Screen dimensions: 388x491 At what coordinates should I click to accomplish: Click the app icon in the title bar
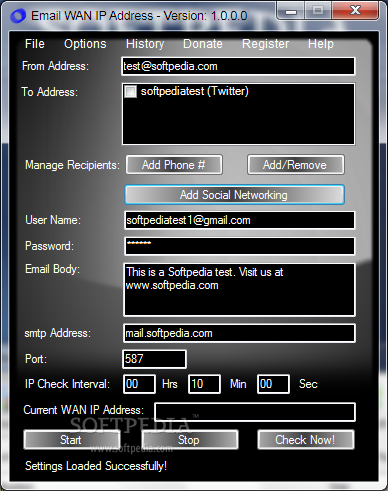(x=18, y=16)
